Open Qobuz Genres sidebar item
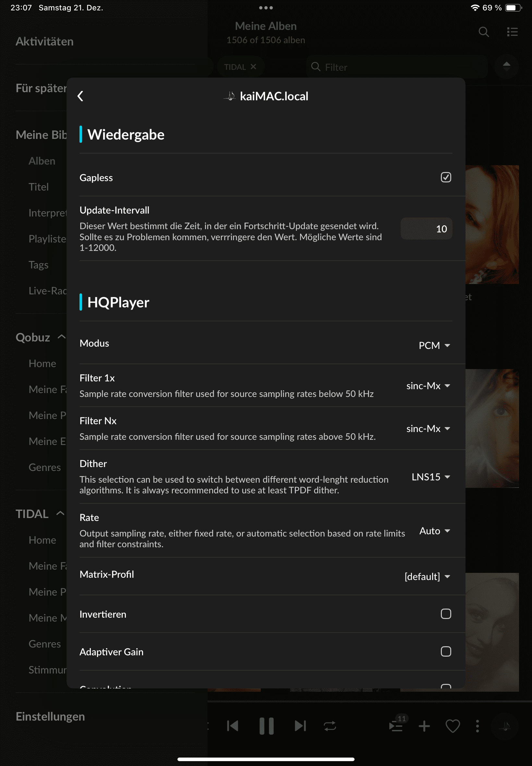The height and width of the screenshot is (766, 532). pos(45,467)
